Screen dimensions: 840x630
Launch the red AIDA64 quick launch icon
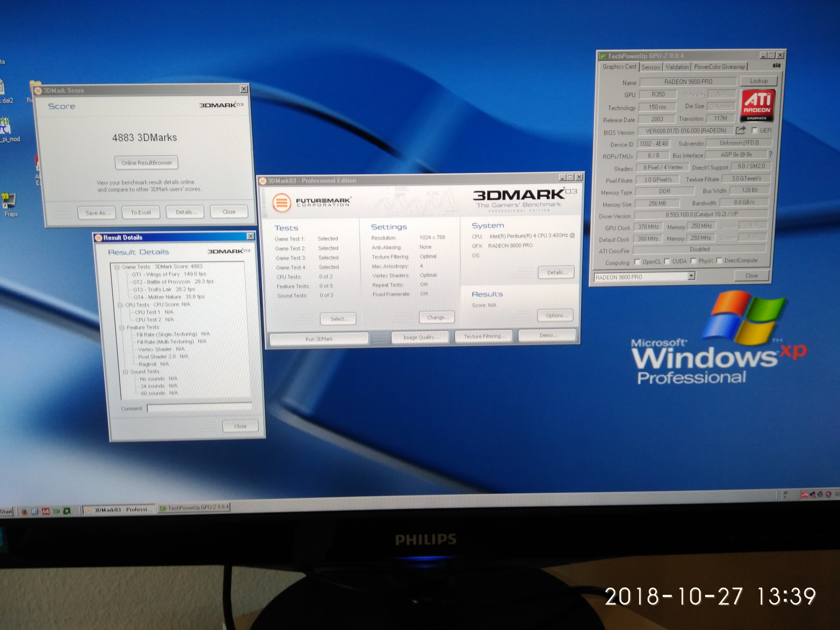(45, 511)
